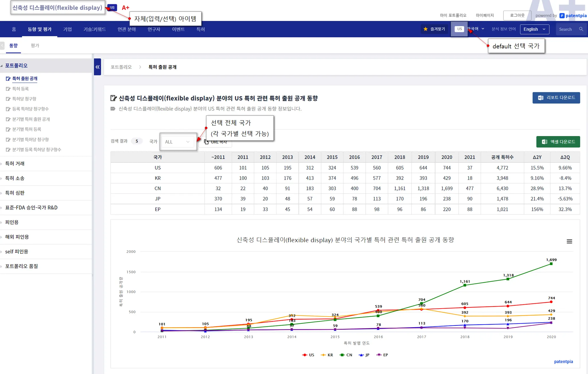Switch to the 평가 tab
This screenshot has width=588, height=374.
pyautogui.click(x=35, y=46)
